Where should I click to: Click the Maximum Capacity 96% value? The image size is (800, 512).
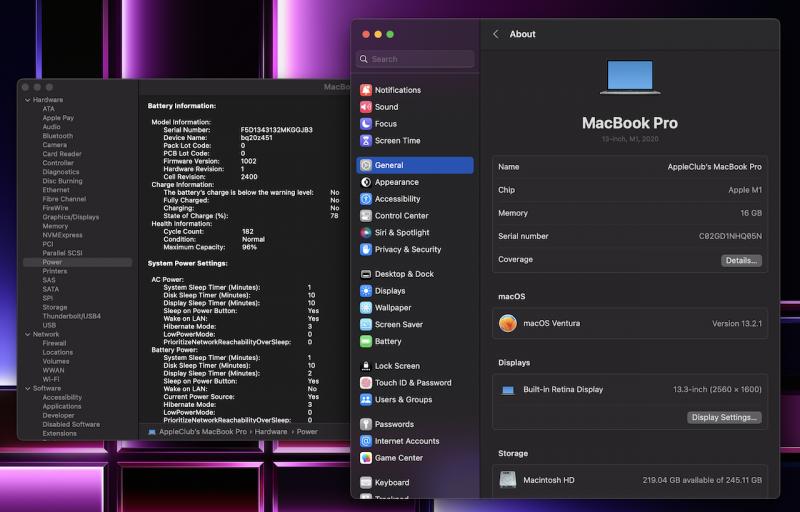point(249,247)
